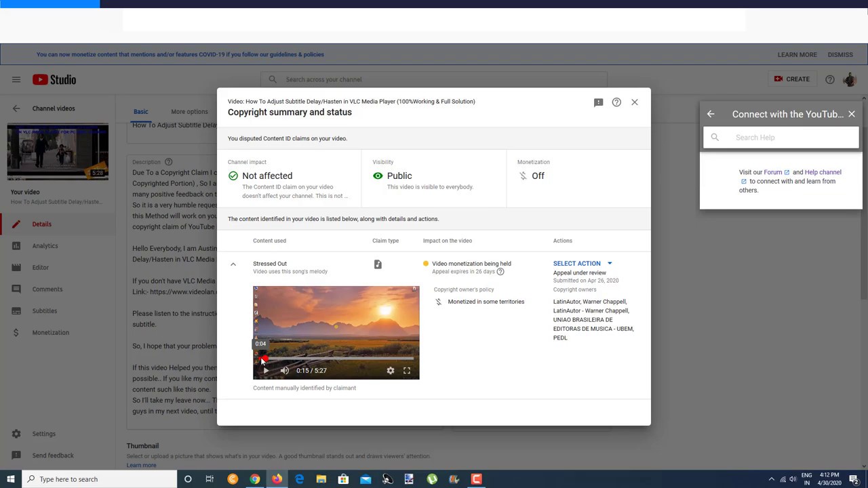
Task: Mute the video preview volume
Action: pyautogui.click(x=285, y=371)
